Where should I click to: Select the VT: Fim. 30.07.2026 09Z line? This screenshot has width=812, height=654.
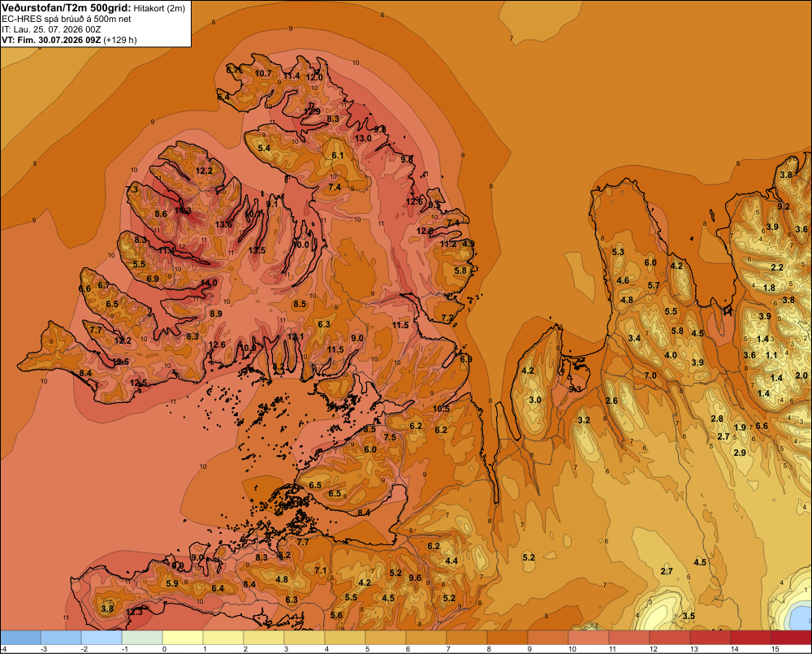(51, 40)
